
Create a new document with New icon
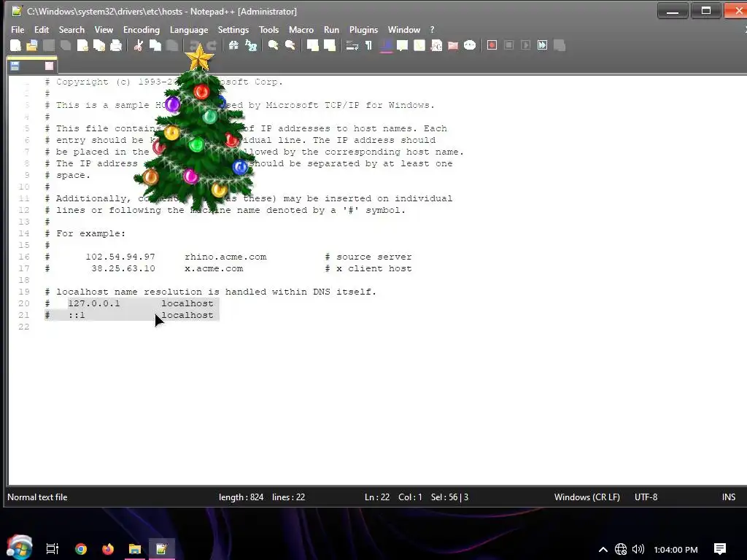(x=15, y=45)
